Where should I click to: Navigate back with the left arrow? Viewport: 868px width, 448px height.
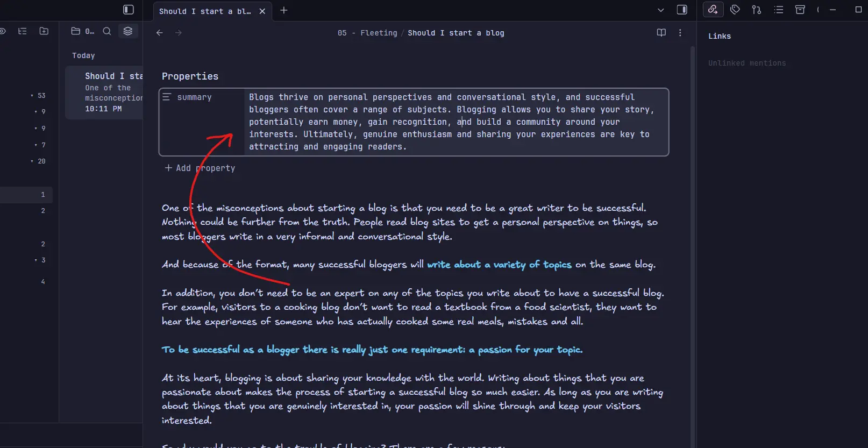pyautogui.click(x=160, y=33)
